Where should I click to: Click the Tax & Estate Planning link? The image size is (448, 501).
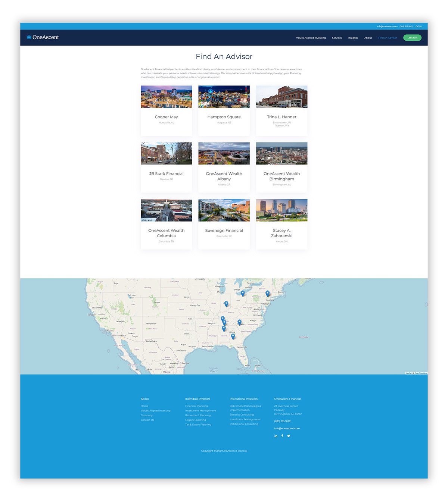click(198, 425)
